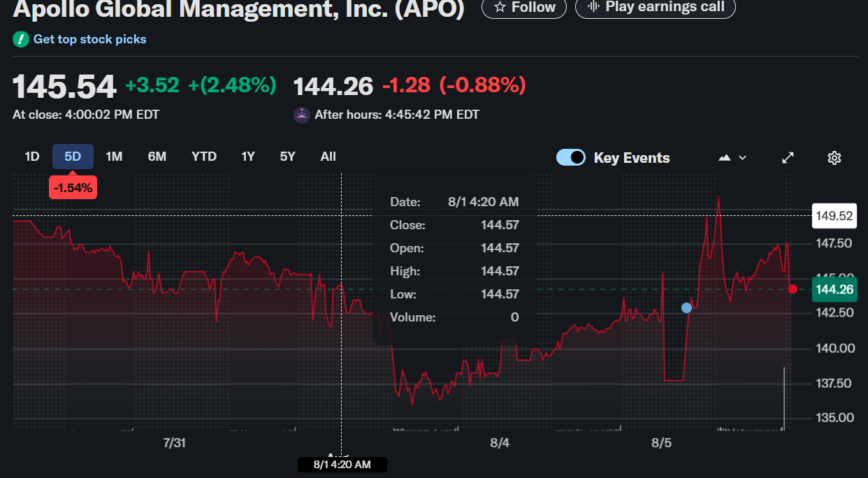Click the Follow button
The height and width of the screenshot is (478, 868).
tap(524, 7)
